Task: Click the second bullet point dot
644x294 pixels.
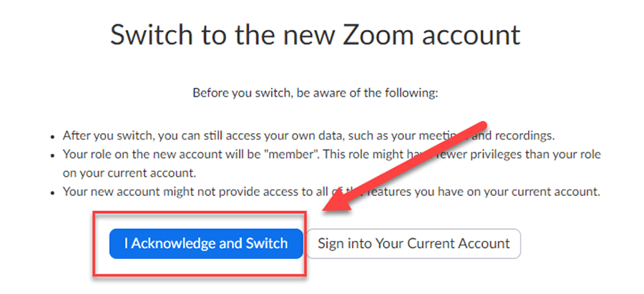Action: [x=54, y=155]
